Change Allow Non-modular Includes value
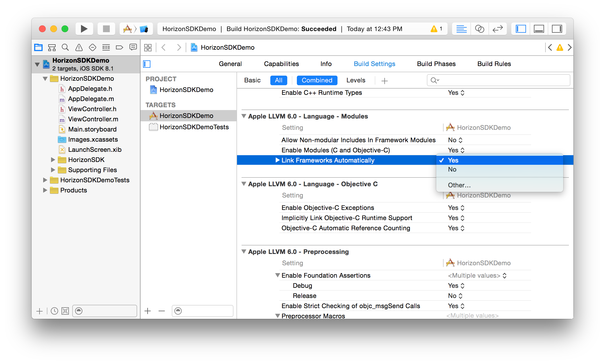This screenshot has height=364, width=605. 455,140
